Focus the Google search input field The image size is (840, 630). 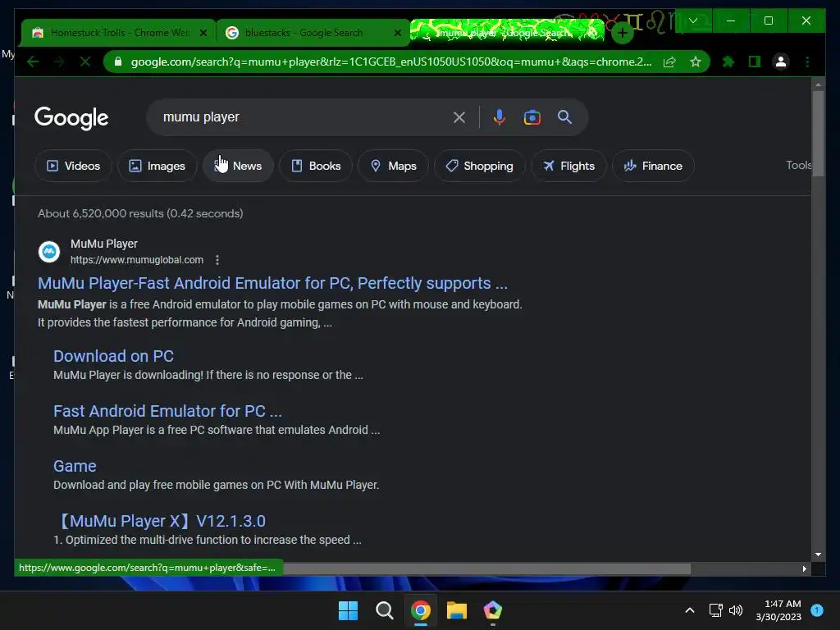pyautogui.click(x=303, y=117)
